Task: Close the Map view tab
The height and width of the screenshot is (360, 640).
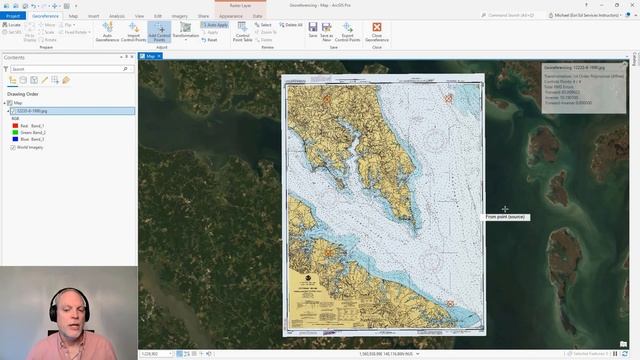Action: coord(159,56)
